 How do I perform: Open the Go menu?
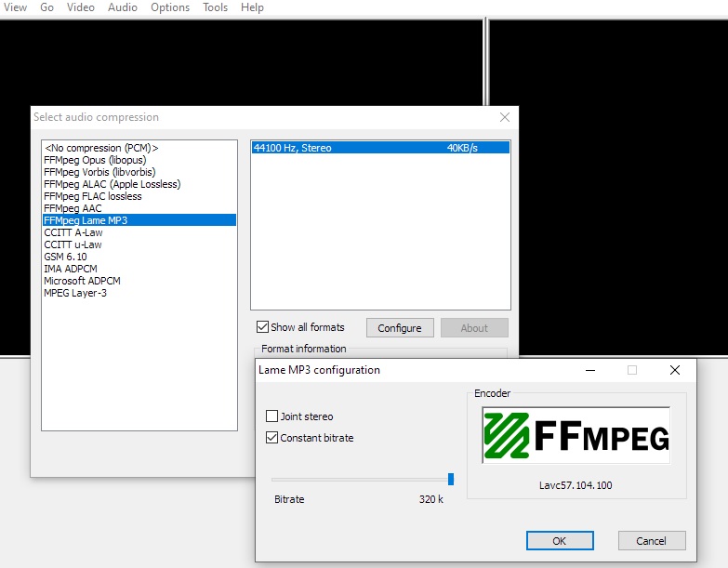(x=46, y=7)
